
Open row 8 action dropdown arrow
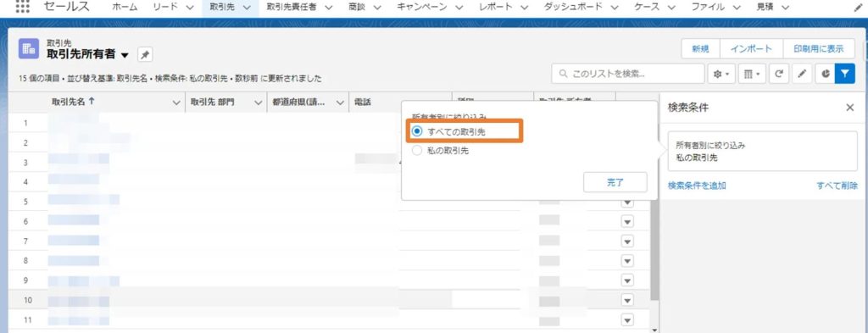pyautogui.click(x=627, y=260)
